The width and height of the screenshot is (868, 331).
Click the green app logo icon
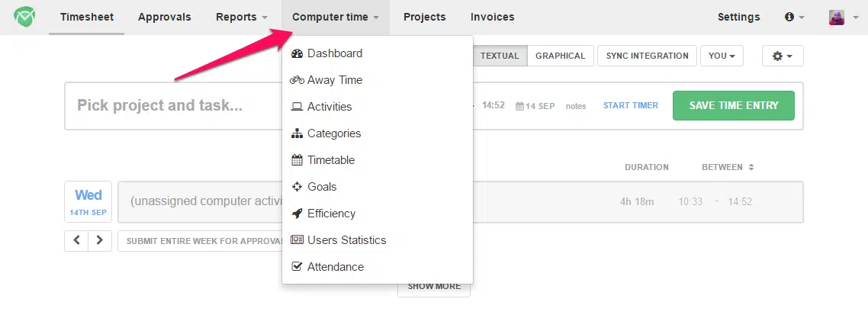click(x=24, y=17)
